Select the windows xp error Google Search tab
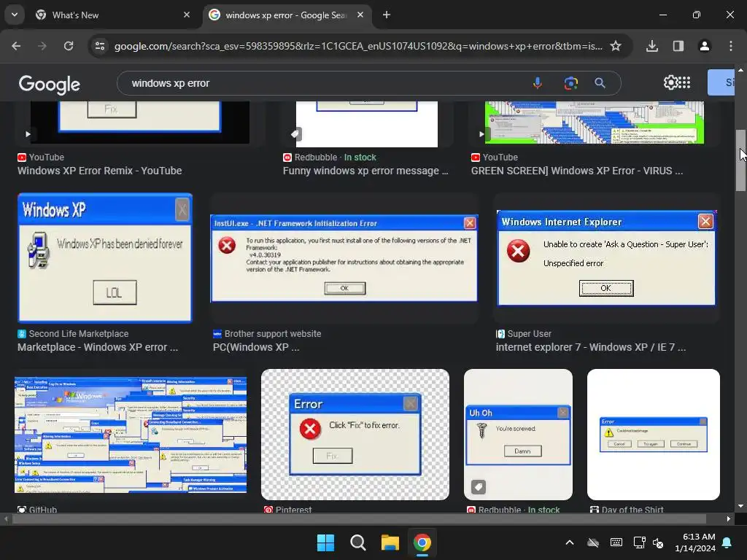This screenshot has height=560, width=747. (287, 15)
